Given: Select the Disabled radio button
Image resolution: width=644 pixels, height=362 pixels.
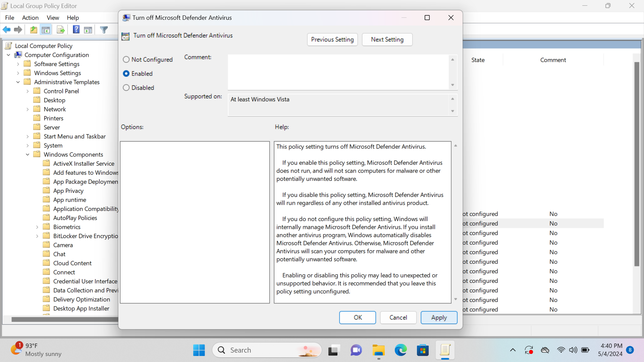Looking at the screenshot, I should pyautogui.click(x=126, y=87).
